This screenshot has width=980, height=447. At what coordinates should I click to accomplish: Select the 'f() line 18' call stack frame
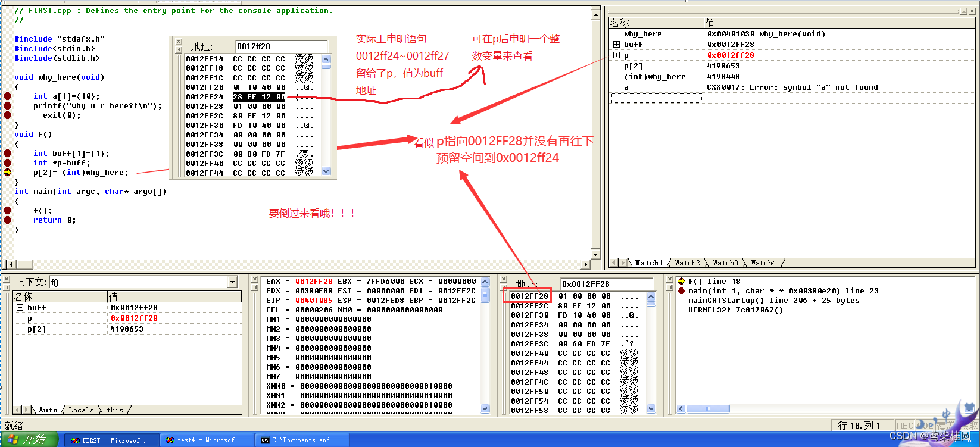pos(714,282)
